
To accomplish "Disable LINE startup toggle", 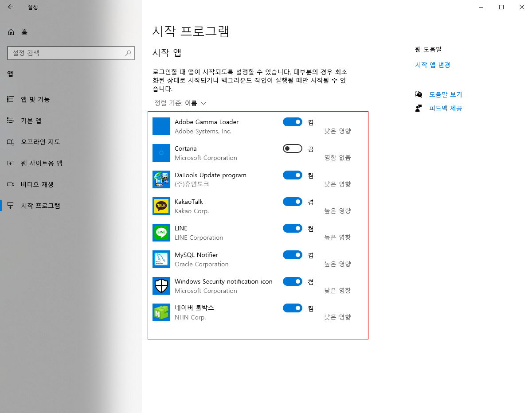I will pos(293,228).
